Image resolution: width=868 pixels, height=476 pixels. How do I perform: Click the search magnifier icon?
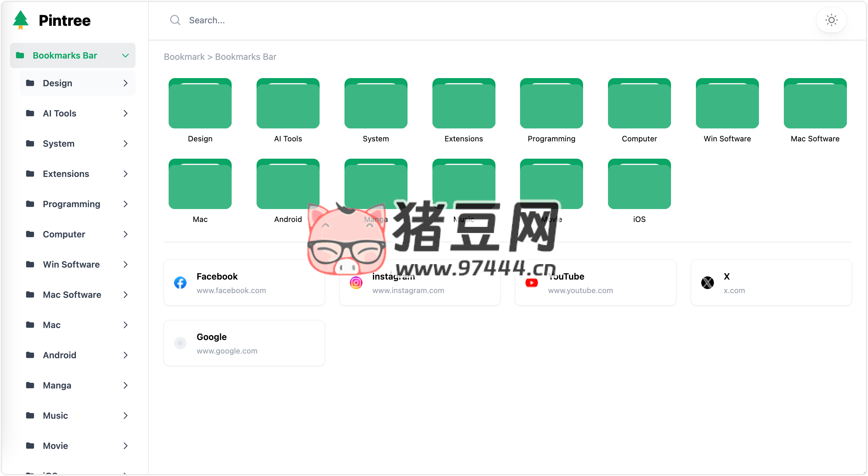175,20
